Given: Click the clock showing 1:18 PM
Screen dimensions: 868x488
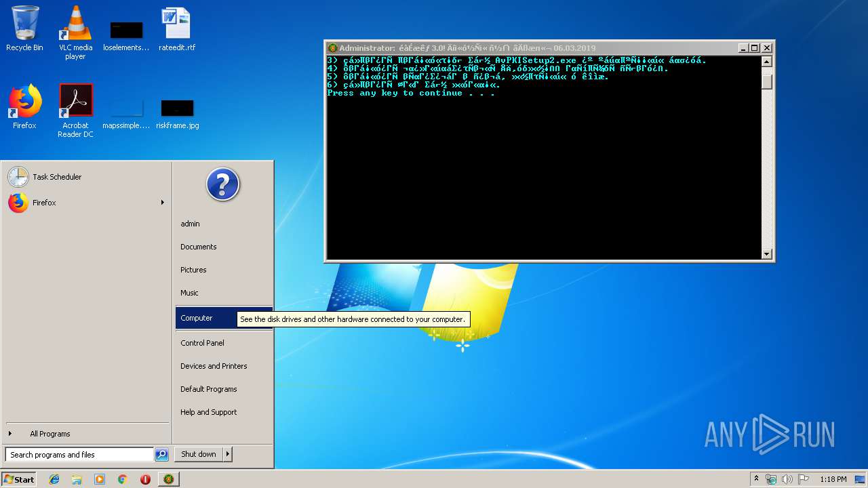Looking at the screenshot, I should click(833, 479).
